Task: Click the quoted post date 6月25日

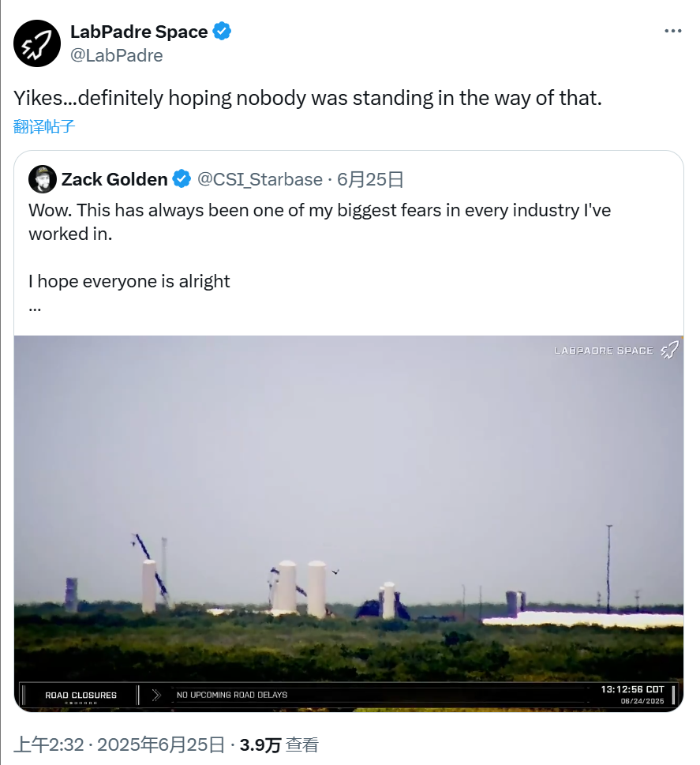Action: pyautogui.click(x=371, y=179)
